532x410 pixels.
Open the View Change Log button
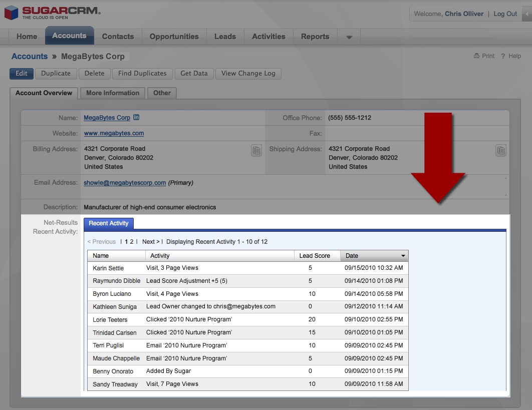(x=248, y=74)
